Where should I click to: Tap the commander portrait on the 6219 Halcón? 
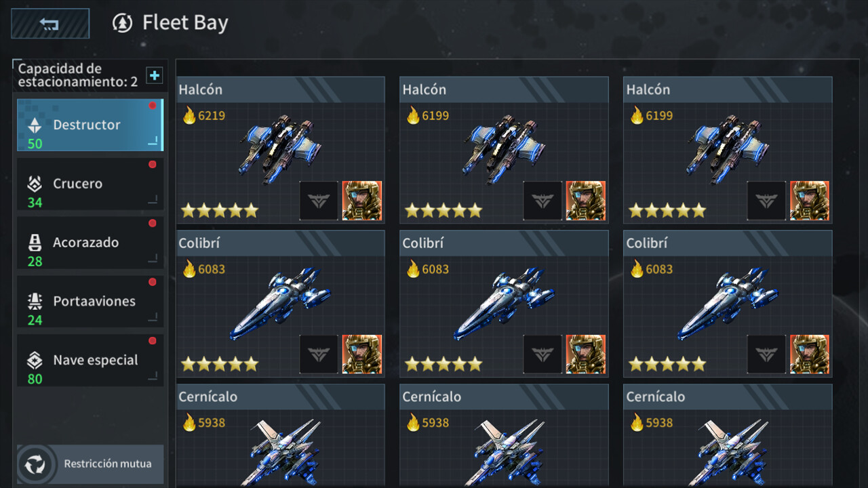362,201
